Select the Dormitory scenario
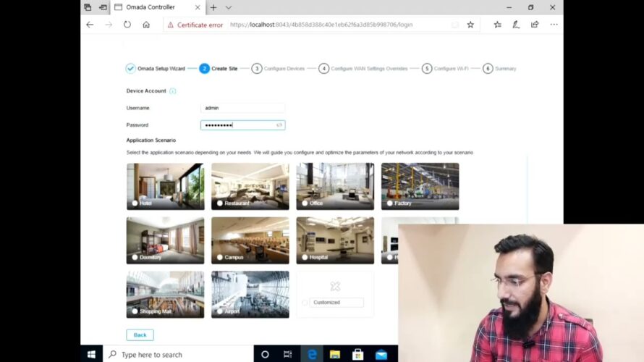 click(165, 240)
